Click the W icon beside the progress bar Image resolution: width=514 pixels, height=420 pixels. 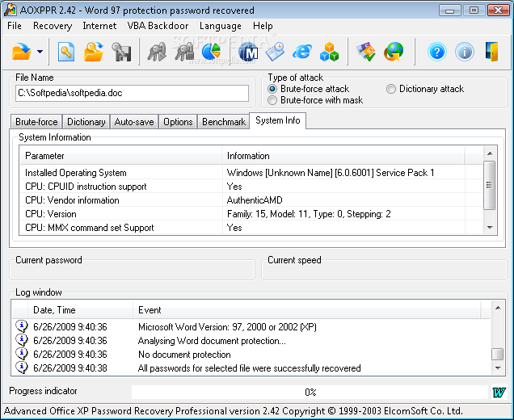click(x=499, y=392)
